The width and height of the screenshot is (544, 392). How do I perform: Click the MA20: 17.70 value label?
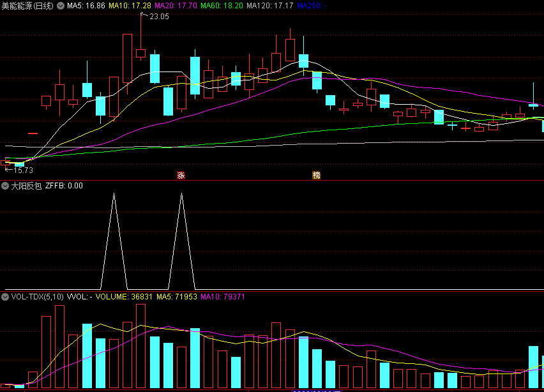[176, 6]
